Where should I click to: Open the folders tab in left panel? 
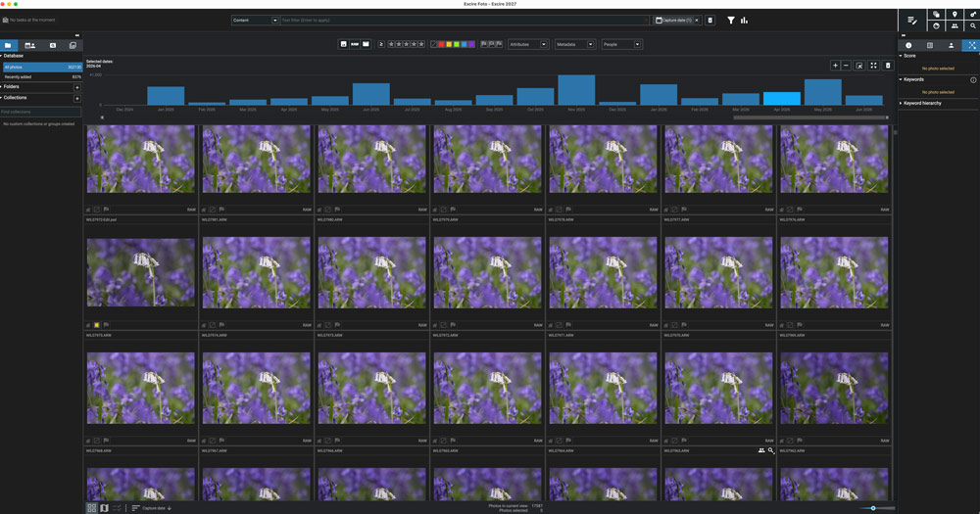pyautogui.click(x=8, y=45)
